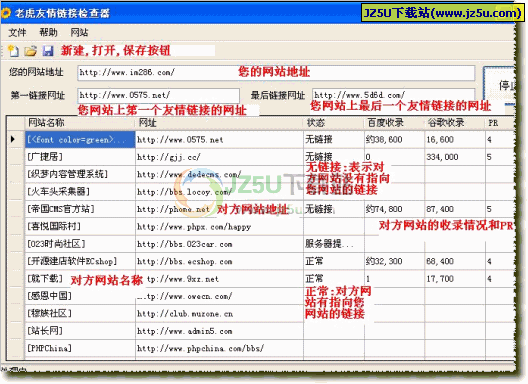Click the 约38,600 Baidu index cell
528x384 pixels.
point(394,139)
